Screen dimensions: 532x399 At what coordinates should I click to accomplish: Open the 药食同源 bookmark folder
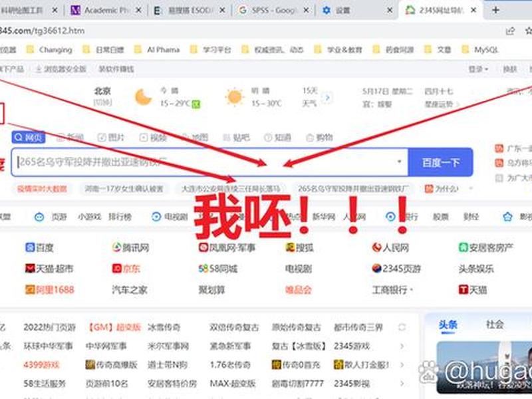click(393, 50)
